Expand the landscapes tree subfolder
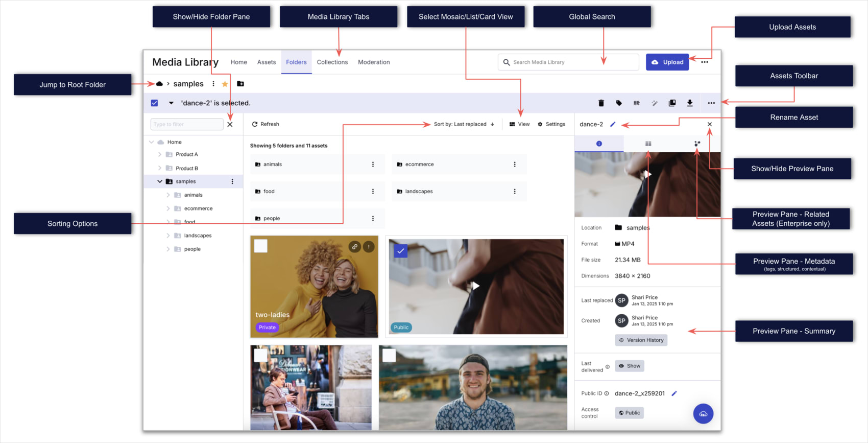The height and width of the screenshot is (443, 868). (x=168, y=236)
